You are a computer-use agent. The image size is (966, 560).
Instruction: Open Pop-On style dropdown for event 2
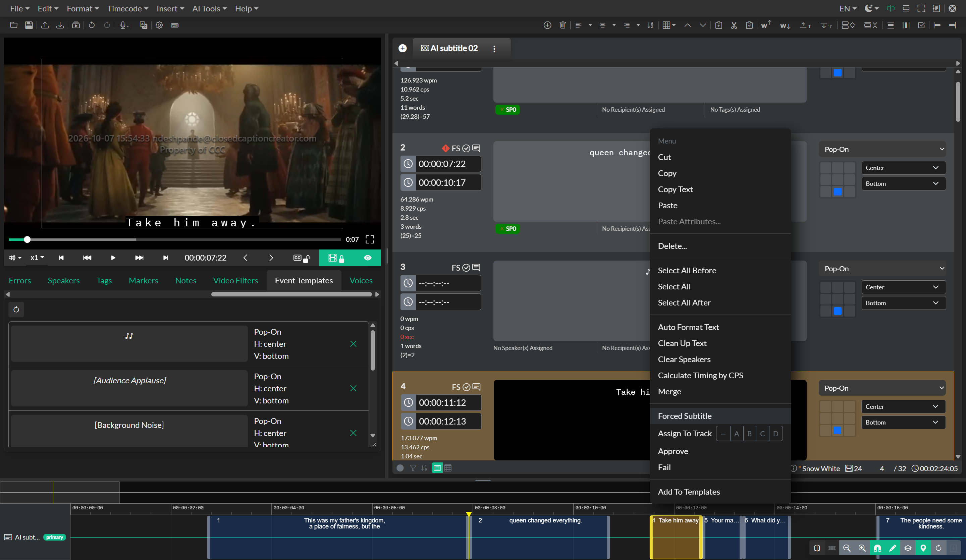tap(882, 149)
